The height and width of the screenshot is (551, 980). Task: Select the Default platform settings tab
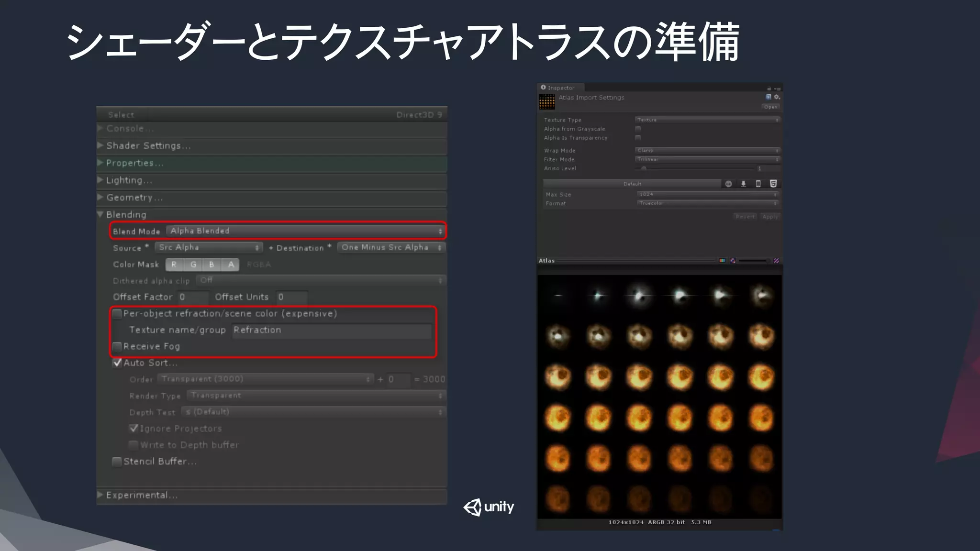(632, 184)
